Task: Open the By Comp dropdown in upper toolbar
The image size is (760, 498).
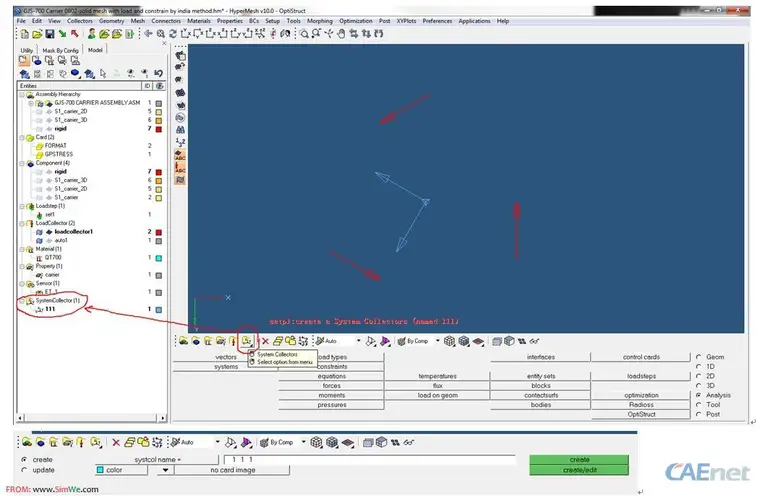Action: point(437,341)
